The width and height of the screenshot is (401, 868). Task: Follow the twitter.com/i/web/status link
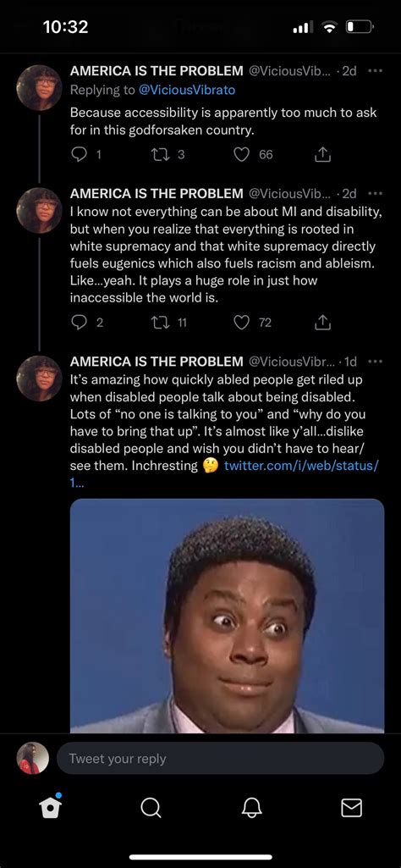tap(224, 473)
